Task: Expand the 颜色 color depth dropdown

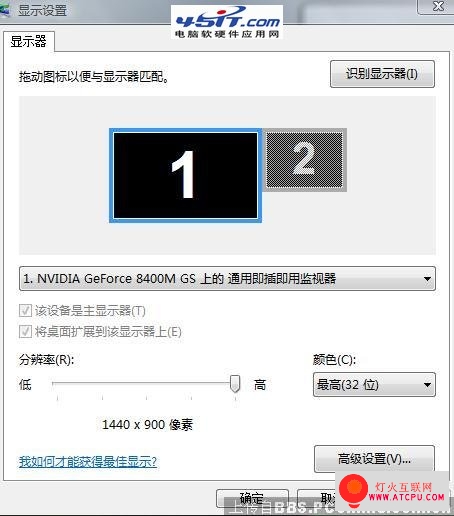Action: pyautogui.click(x=374, y=385)
